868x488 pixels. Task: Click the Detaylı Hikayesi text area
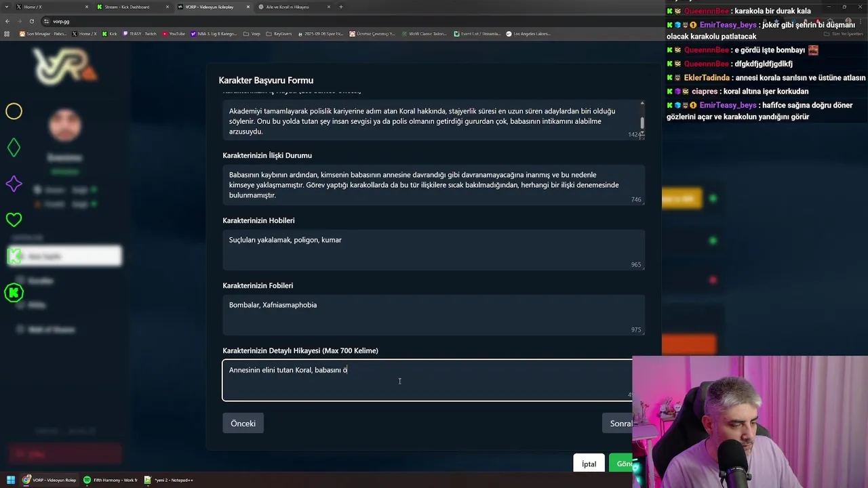pyautogui.click(x=427, y=380)
